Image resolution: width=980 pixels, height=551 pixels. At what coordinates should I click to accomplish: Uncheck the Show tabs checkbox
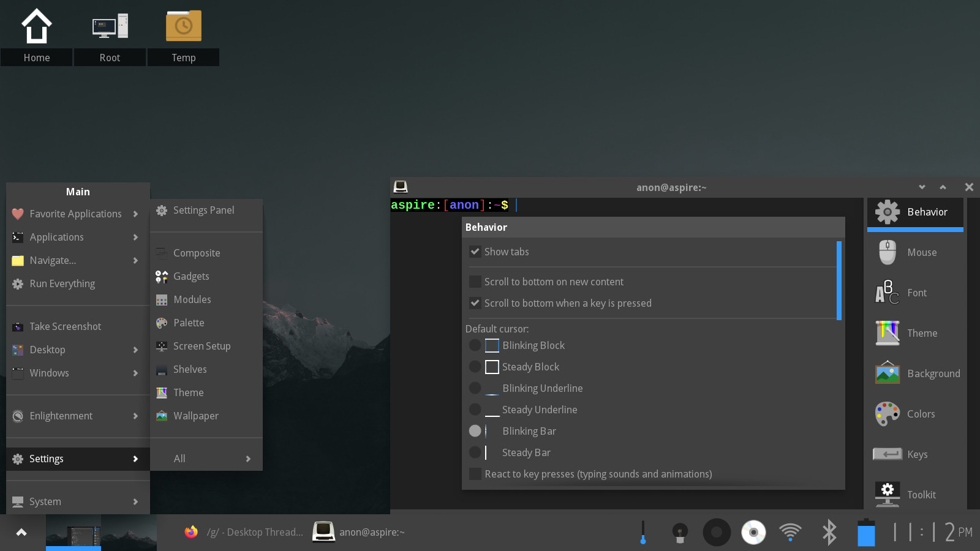tap(475, 252)
